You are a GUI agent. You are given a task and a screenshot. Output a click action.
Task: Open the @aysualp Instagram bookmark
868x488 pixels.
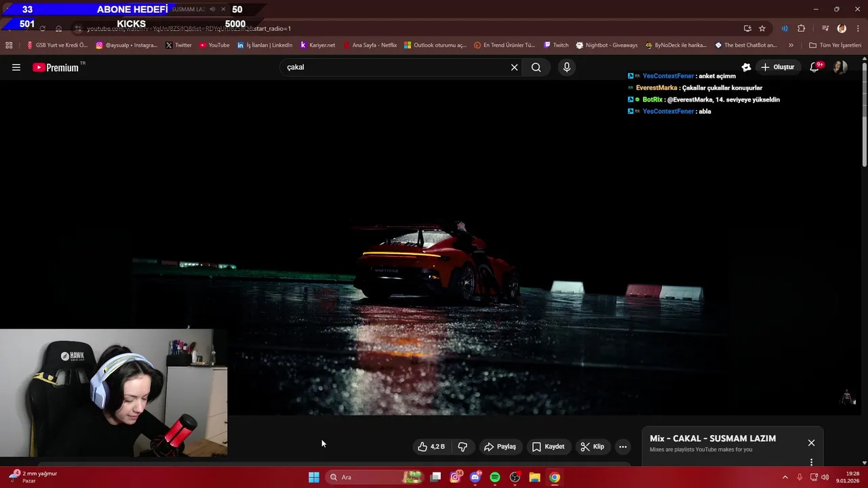click(127, 45)
